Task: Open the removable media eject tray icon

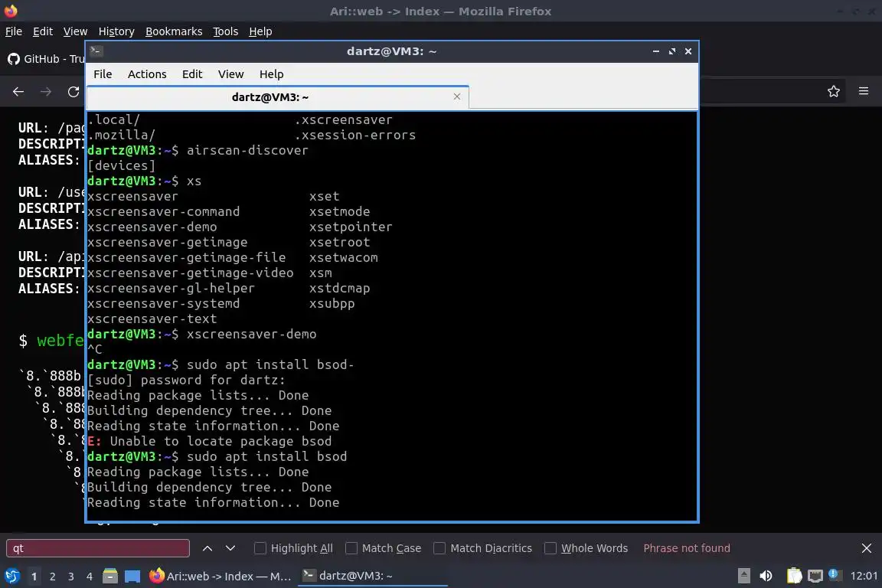Action: [743, 576]
